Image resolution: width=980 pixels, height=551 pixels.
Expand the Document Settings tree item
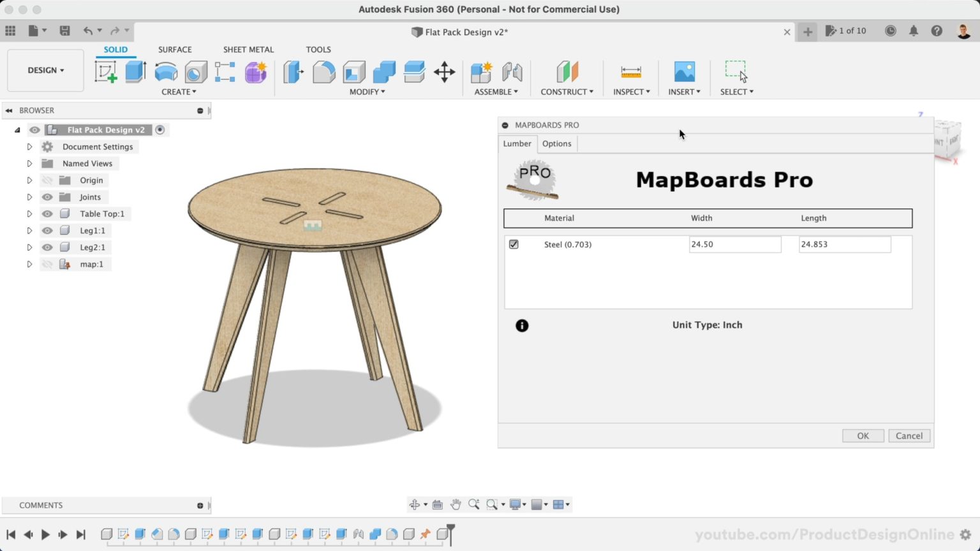pyautogui.click(x=29, y=147)
